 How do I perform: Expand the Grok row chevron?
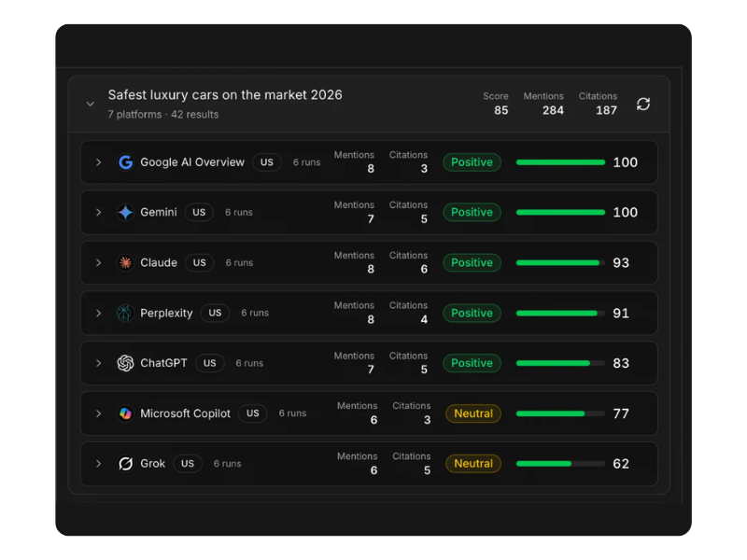coord(98,463)
